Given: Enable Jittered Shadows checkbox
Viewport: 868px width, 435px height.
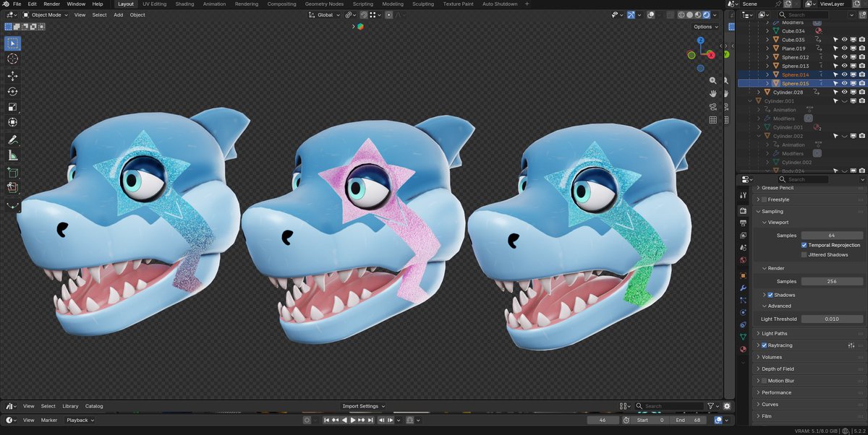Looking at the screenshot, I should coord(804,254).
